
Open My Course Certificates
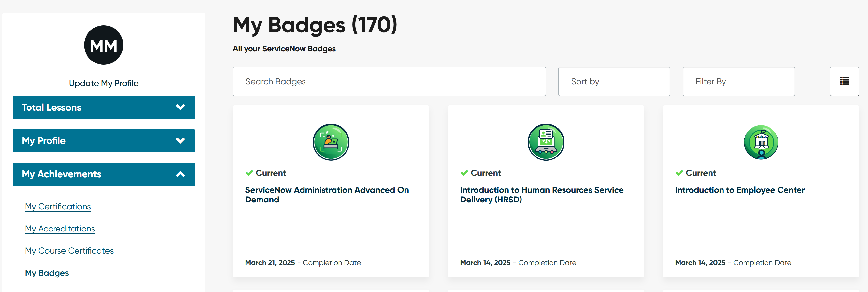(x=69, y=251)
